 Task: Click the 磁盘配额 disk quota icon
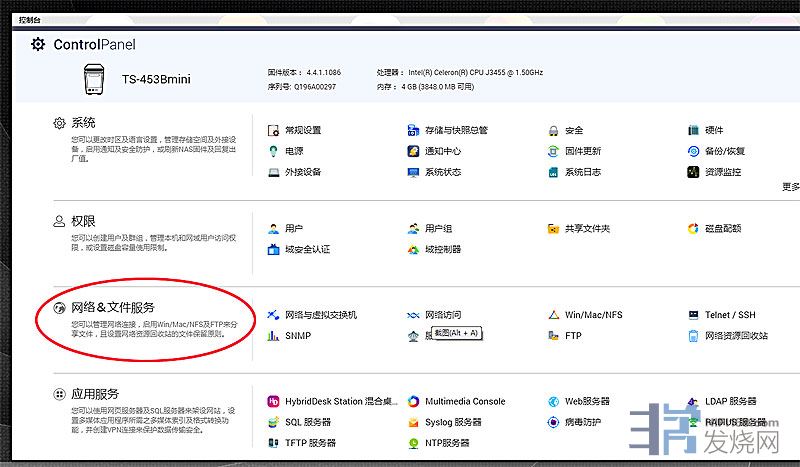pos(693,229)
